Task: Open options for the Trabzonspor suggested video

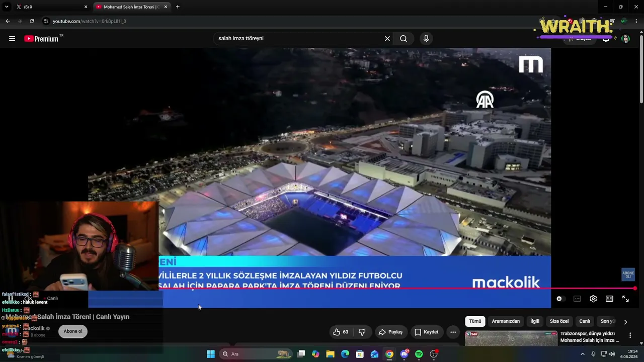Action: [x=630, y=335]
